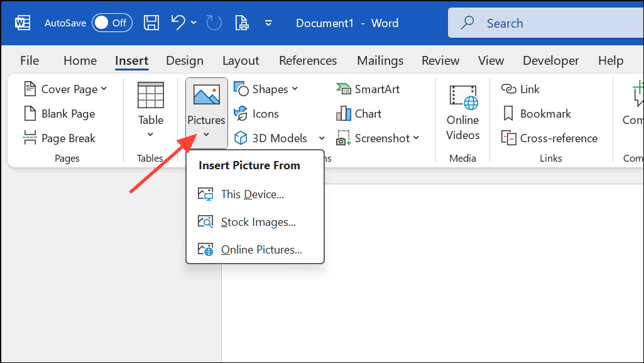Open the Help tab
Viewport: 644px width, 363px height.
tap(610, 61)
